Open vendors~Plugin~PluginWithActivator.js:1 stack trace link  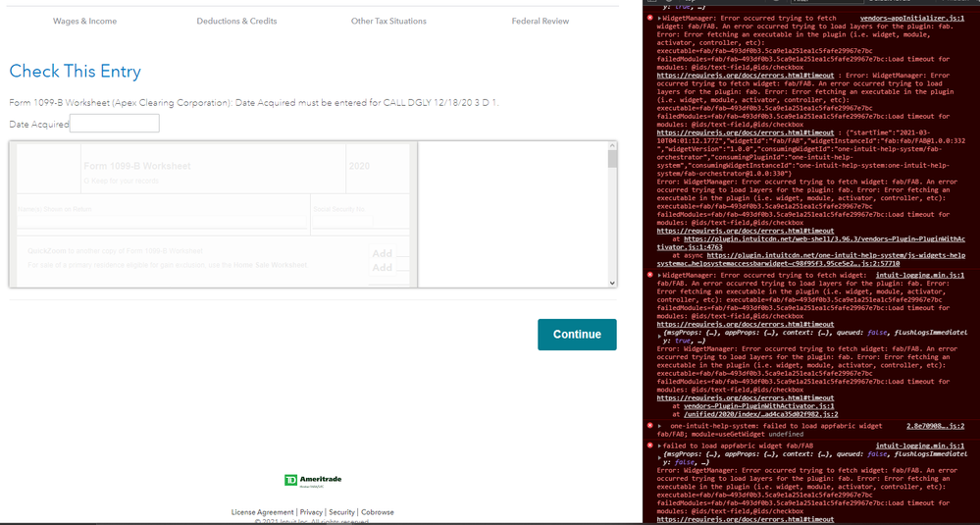758,405
